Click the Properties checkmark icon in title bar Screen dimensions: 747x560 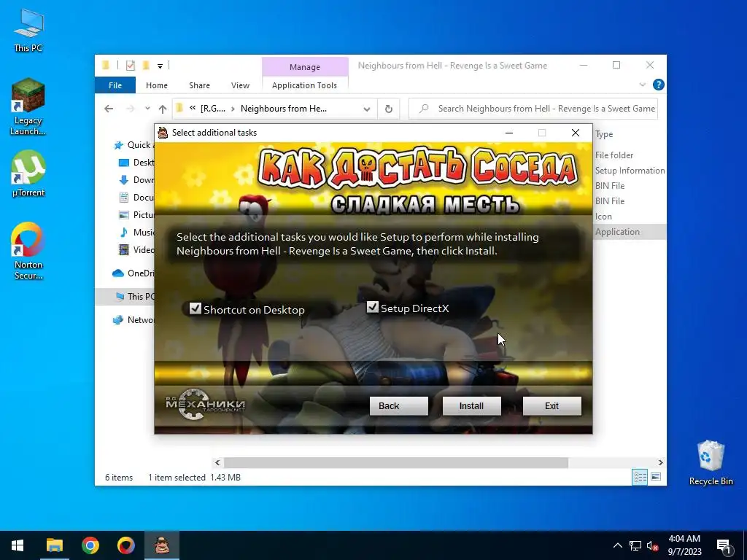click(130, 65)
